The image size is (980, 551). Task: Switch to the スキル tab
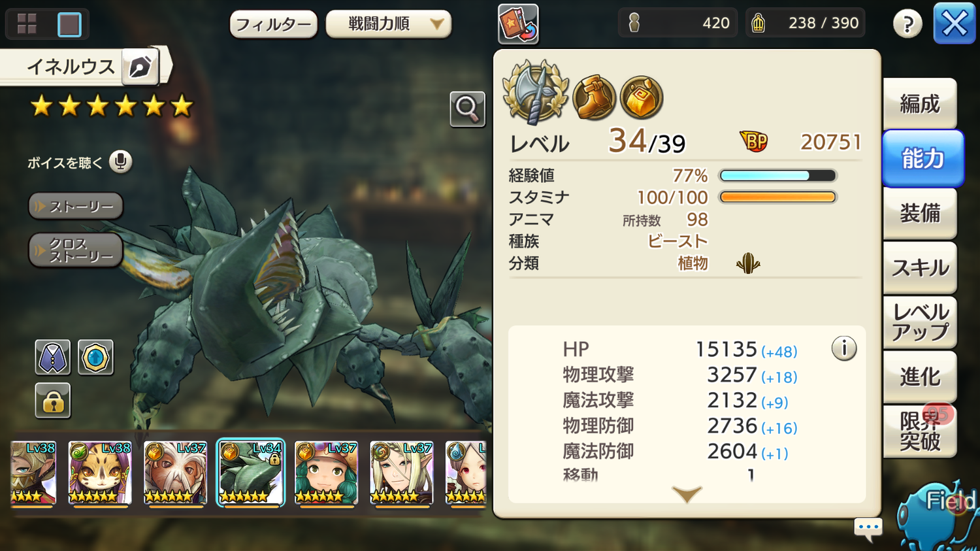point(920,267)
